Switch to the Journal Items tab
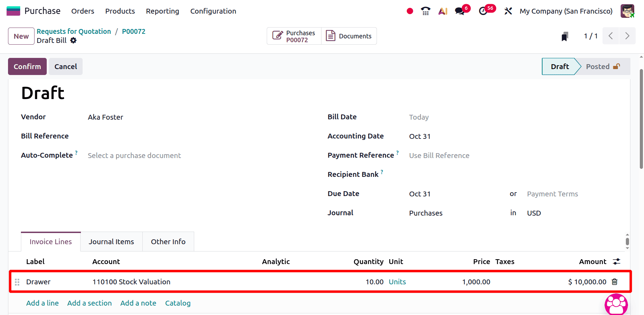The height and width of the screenshot is (315, 644). tap(111, 241)
